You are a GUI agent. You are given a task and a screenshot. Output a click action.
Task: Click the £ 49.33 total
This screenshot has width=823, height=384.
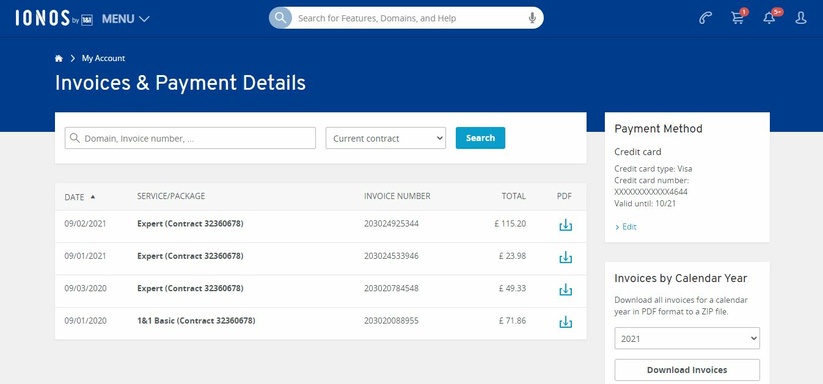(x=512, y=289)
